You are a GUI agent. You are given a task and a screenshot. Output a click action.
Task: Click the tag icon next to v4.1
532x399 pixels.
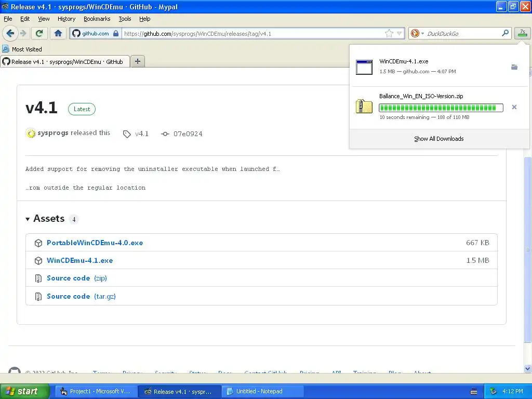(x=127, y=134)
